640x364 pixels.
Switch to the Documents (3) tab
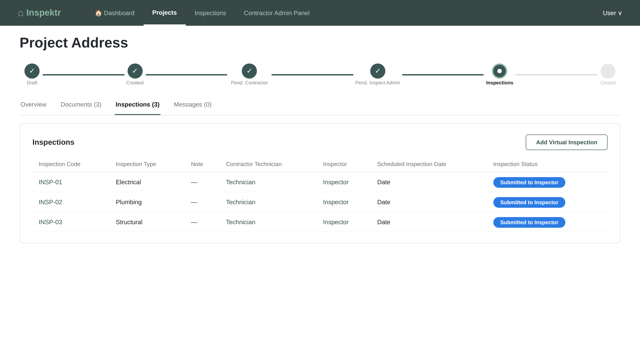tap(81, 105)
